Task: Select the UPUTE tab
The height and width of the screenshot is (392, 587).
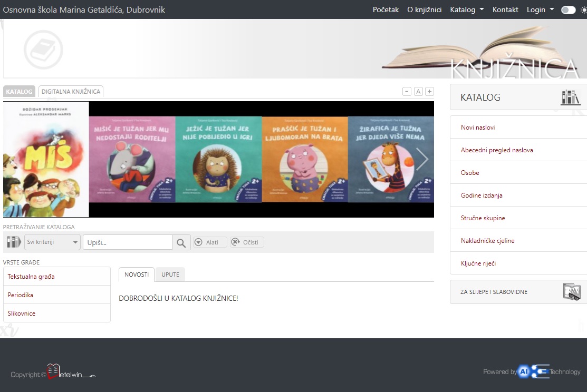Action: click(170, 275)
